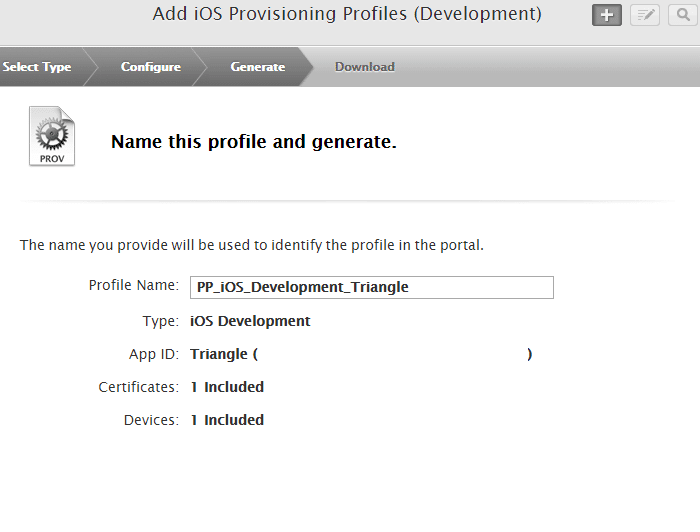
Task: Click the iOS Development type value
Action: (x=250, y=321)
